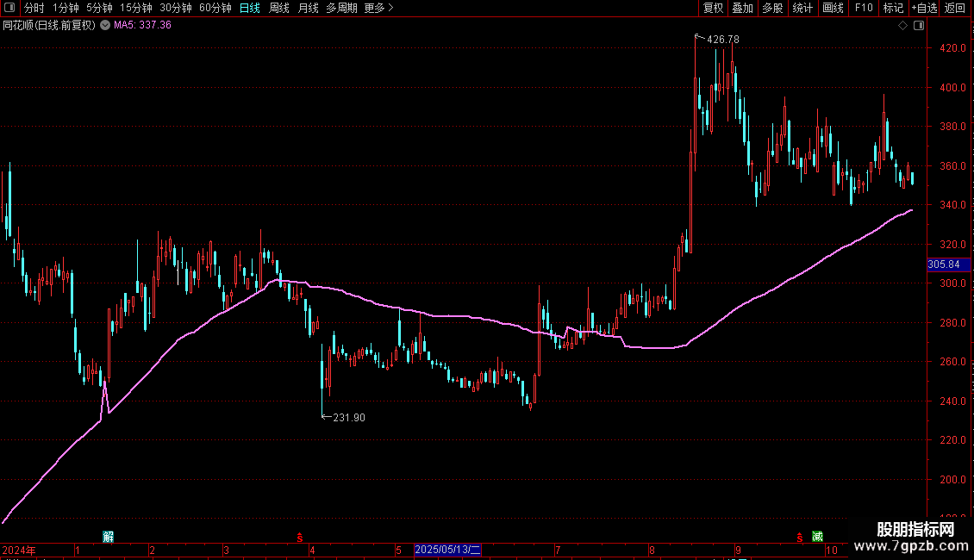Switch to 分时 intraday view
The height and width of the screenshot is (560, 974).
point(34,8)
